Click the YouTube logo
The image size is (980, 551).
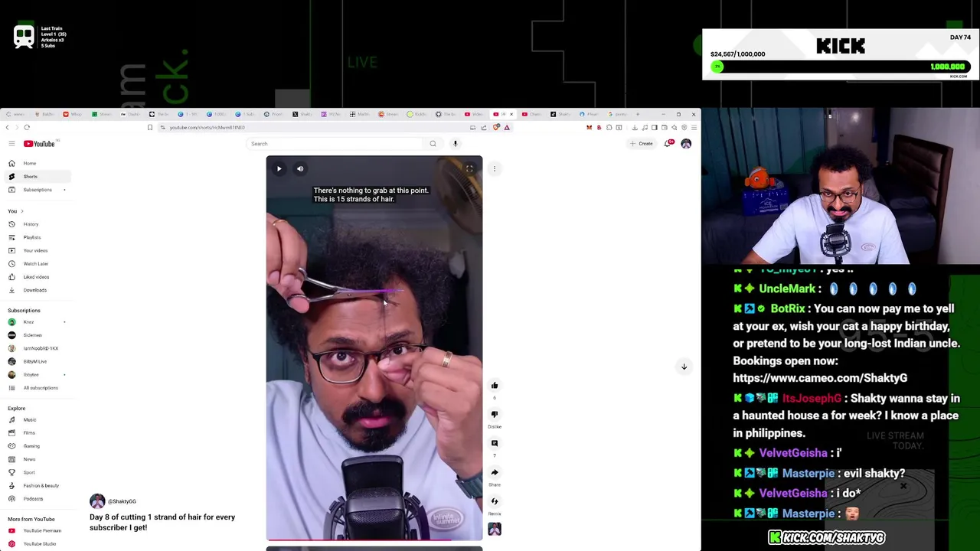tap(39, 144)
